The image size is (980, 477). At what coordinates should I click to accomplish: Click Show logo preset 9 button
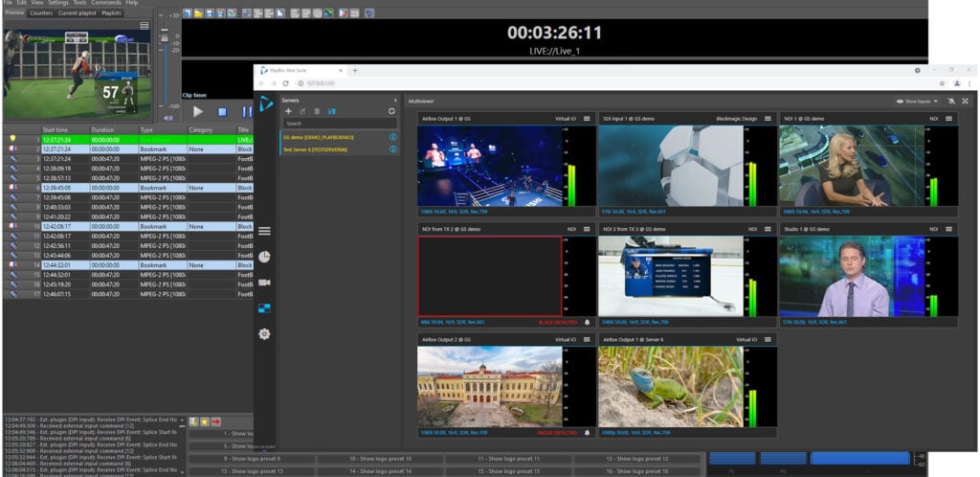point(252,459)
